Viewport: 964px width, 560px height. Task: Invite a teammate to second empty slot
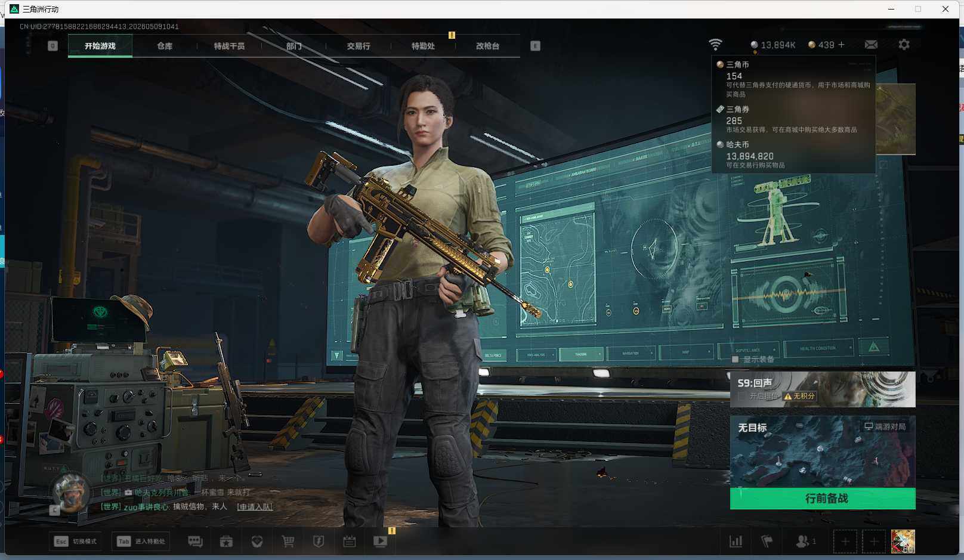click(x=874, y=542)
